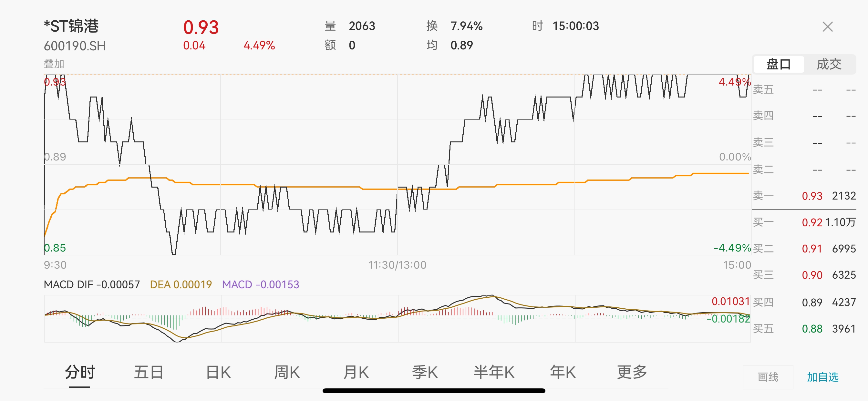Tap the MACD DIF -0.00057 indicator label
The height and width of the screenshot is (401, 868).
(x=92, y=285)
